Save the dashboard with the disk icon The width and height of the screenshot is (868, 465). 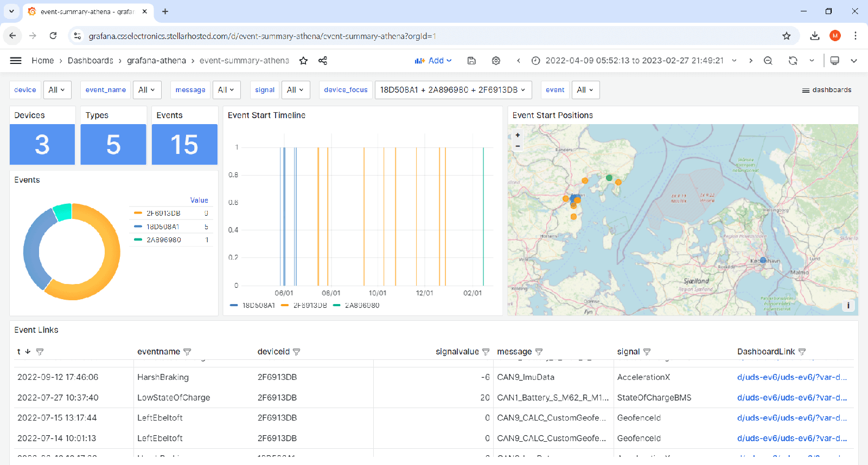coord(471,61)
